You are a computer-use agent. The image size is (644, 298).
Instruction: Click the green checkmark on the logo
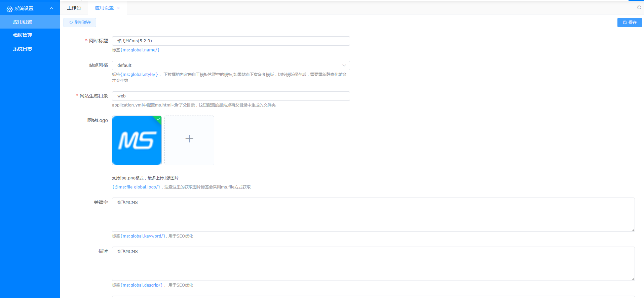coord(158,119)
